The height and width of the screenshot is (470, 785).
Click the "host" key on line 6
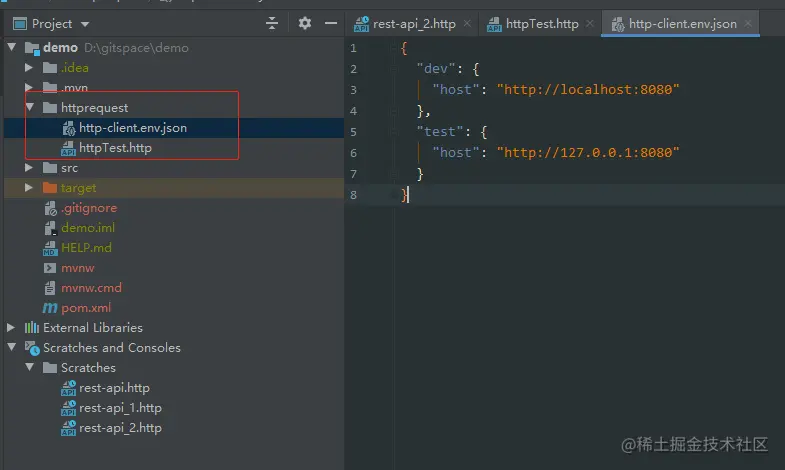pyautogui.click(x=456, y=153)
